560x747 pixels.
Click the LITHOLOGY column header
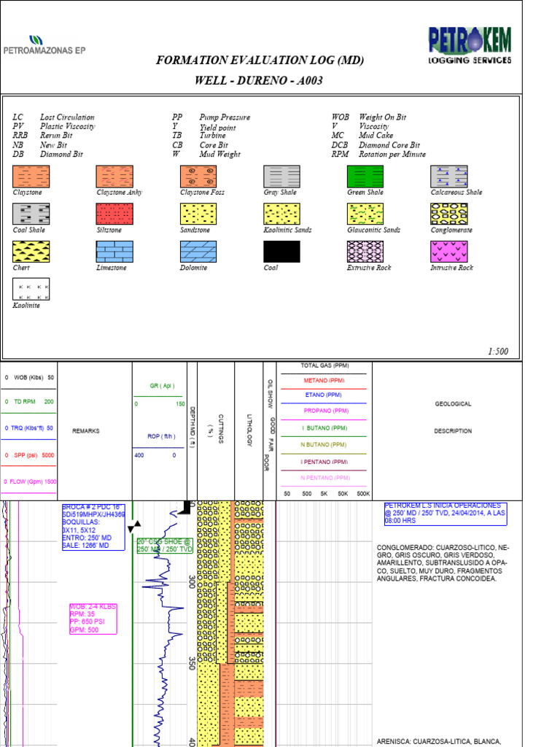click(x=249, y=430)
